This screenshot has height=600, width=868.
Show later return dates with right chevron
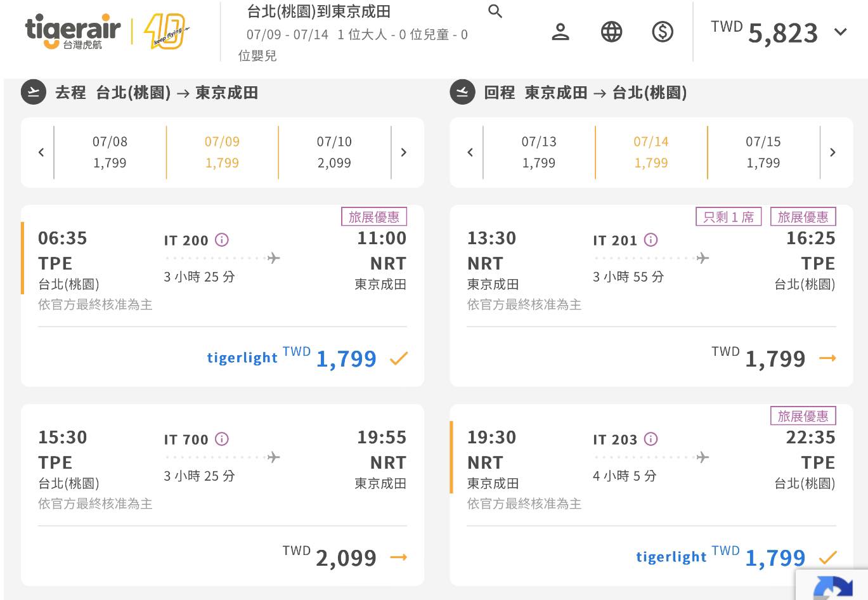(832, 152)
